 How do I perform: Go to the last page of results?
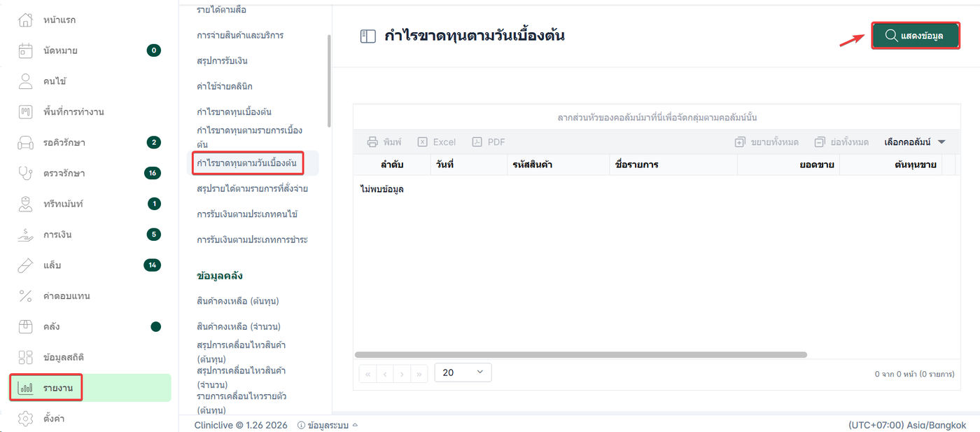419,373
